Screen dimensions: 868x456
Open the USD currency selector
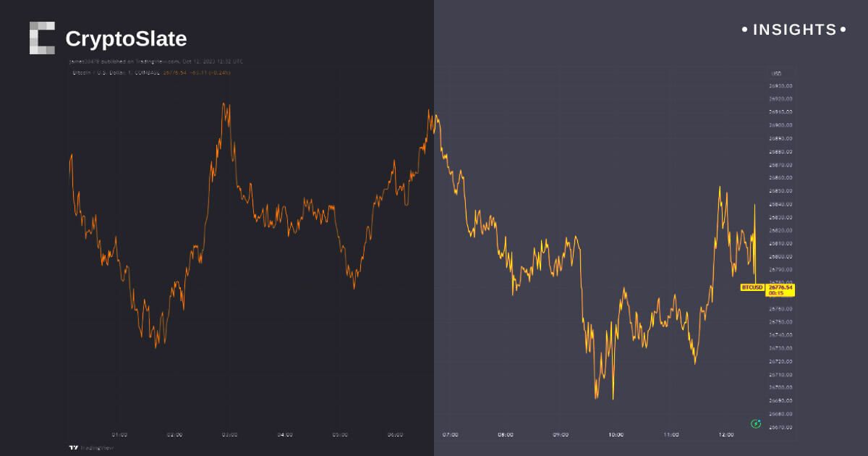(777, 74)
